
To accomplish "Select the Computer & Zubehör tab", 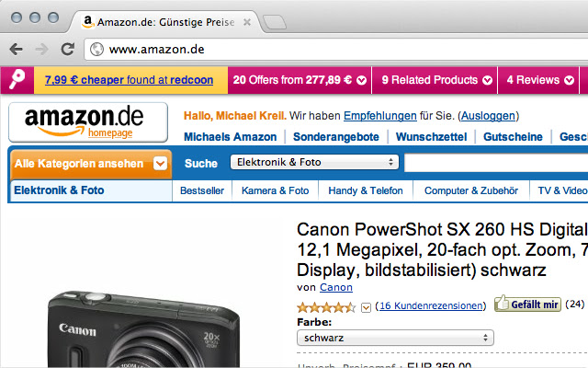I will (471, 190).
